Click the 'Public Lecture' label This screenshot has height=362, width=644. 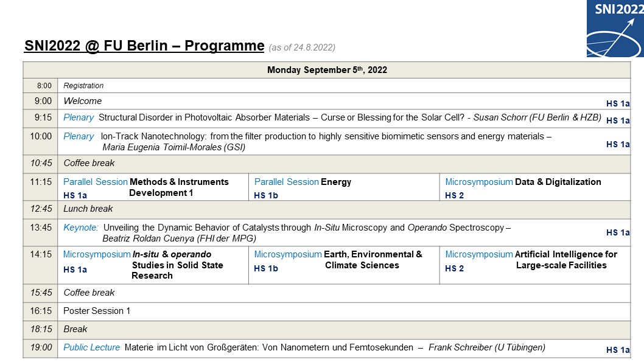pos(91,347)
